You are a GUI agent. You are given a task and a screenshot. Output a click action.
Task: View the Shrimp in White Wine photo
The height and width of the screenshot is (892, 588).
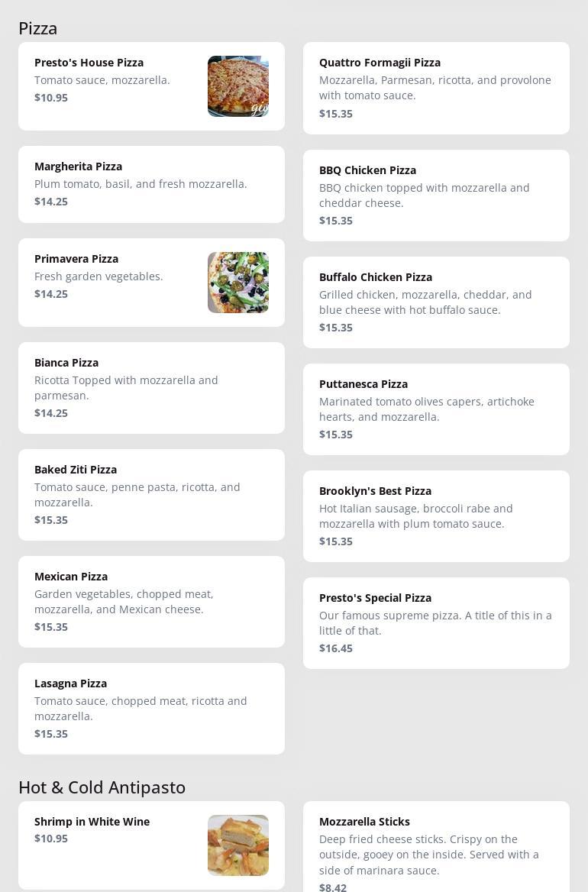237,845
